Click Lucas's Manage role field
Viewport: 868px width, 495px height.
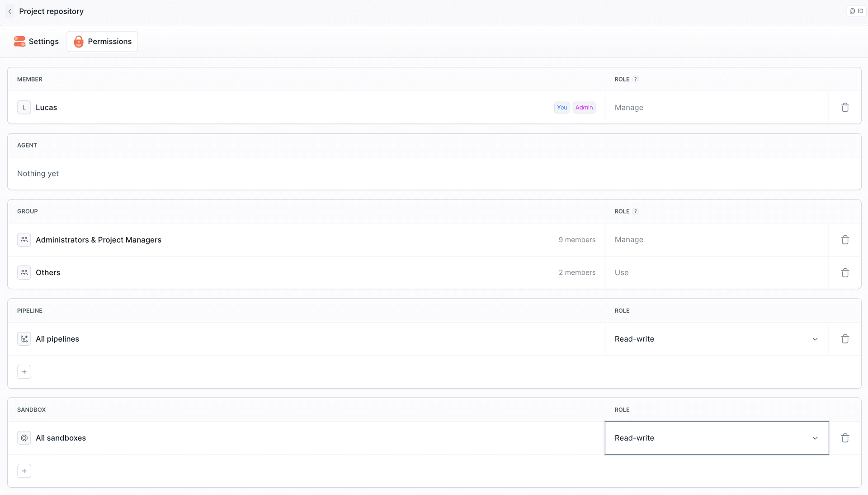click(x=717, y=108)
